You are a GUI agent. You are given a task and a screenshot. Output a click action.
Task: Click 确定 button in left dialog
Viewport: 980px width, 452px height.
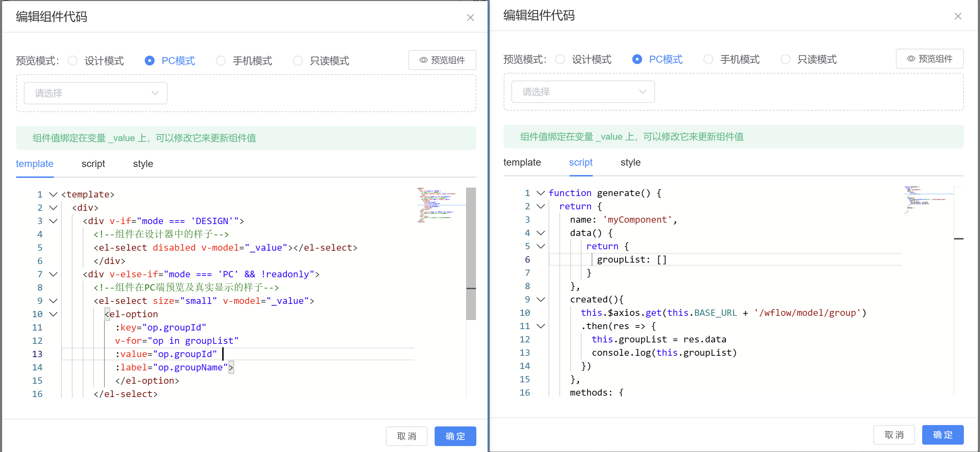455,436
